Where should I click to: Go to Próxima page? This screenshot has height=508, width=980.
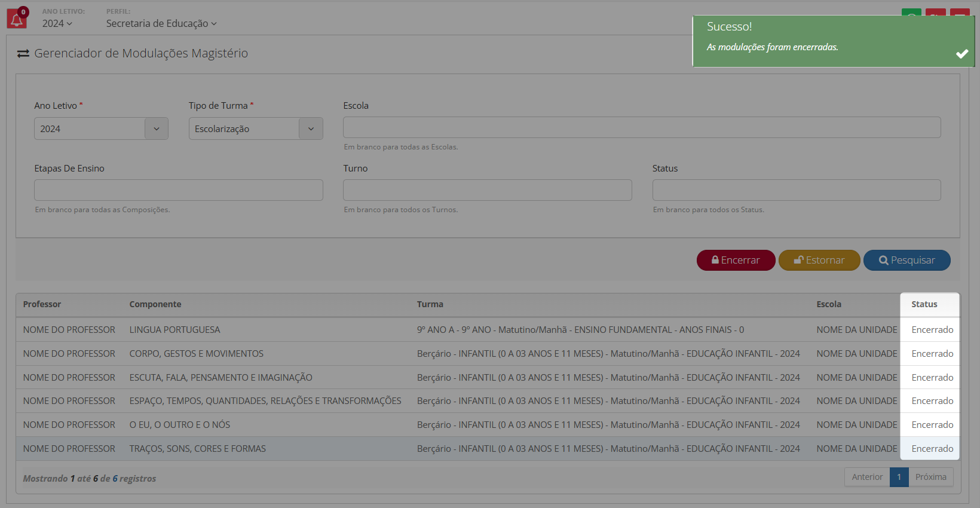930,477
